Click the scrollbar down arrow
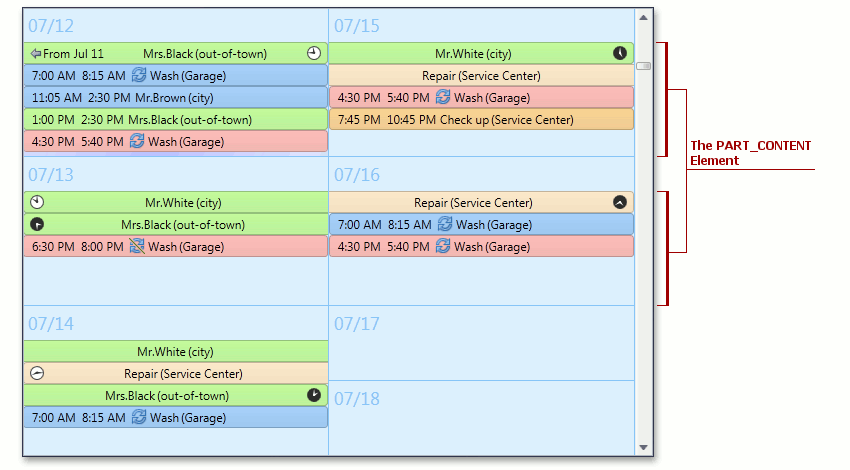Viewport: 850px width, 470px height. tap(643, 447)
